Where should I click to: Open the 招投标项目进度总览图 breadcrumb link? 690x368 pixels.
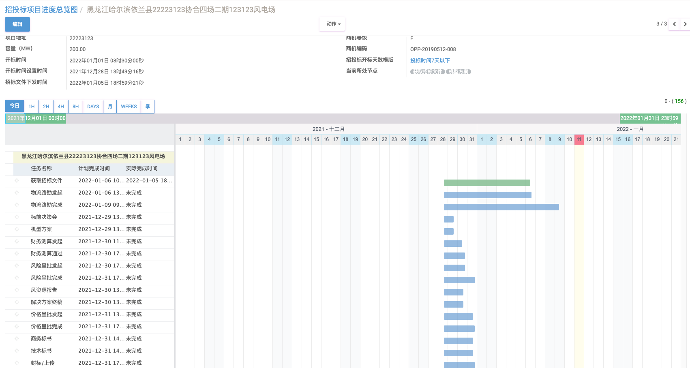click(x=41, y=9)
